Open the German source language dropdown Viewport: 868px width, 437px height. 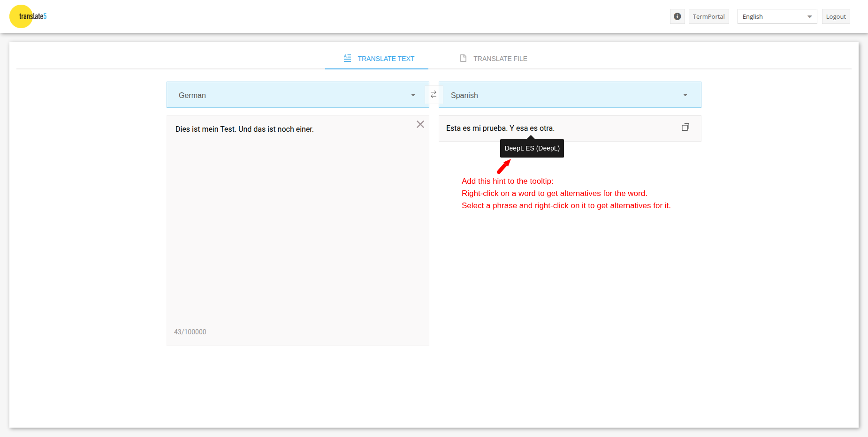coord(291,95)
